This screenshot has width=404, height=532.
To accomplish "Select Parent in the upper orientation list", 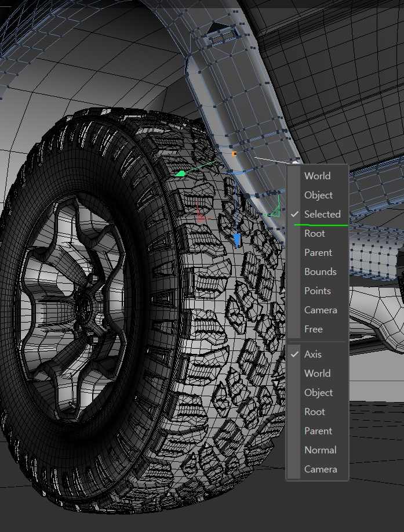I will pyautogui.click(x=318, y=252).
